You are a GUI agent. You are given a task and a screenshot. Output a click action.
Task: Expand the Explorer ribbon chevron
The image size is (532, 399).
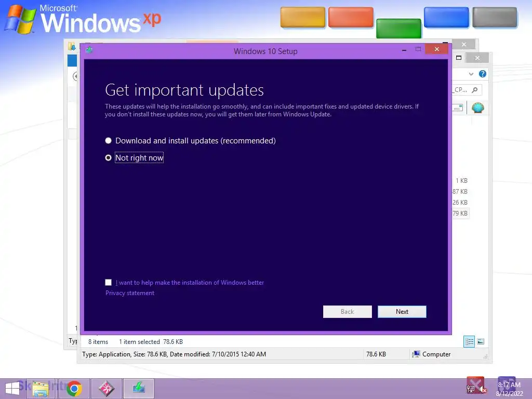pyautogui.click(x=471, y=74)
